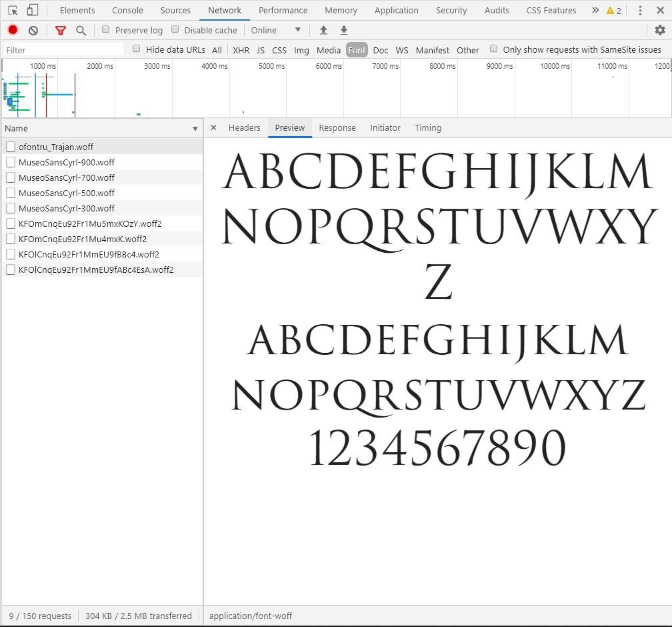Expand the more tabs chevron
This screenshot has height=627, width=672.
595,10
